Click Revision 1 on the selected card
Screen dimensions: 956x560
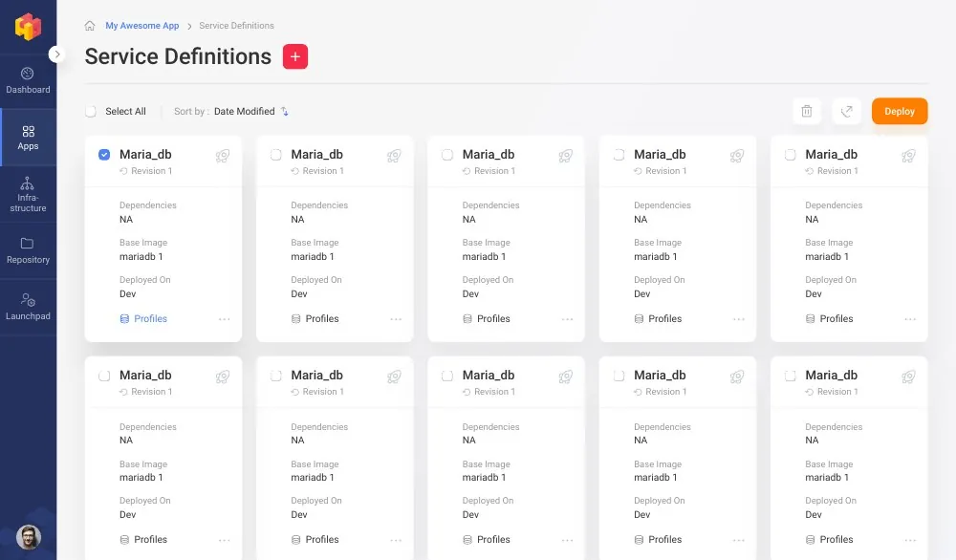[146, 171]
